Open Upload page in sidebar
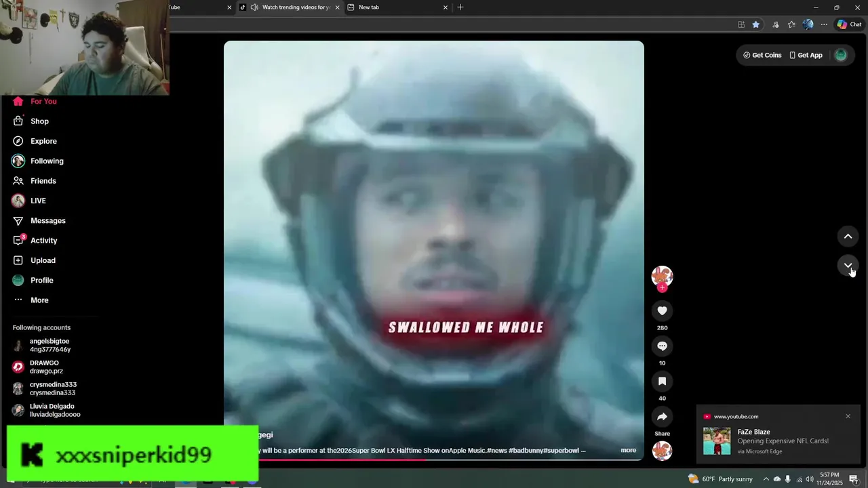This screenshot has height=488, width=868. click(34, 260)
